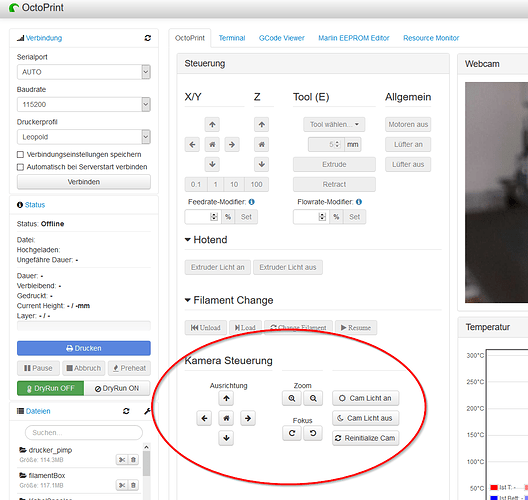Viewport: 528px width, 500px height.
Task: Tilt camera down in Ausrichtung
Action: [x=226, y=438]
